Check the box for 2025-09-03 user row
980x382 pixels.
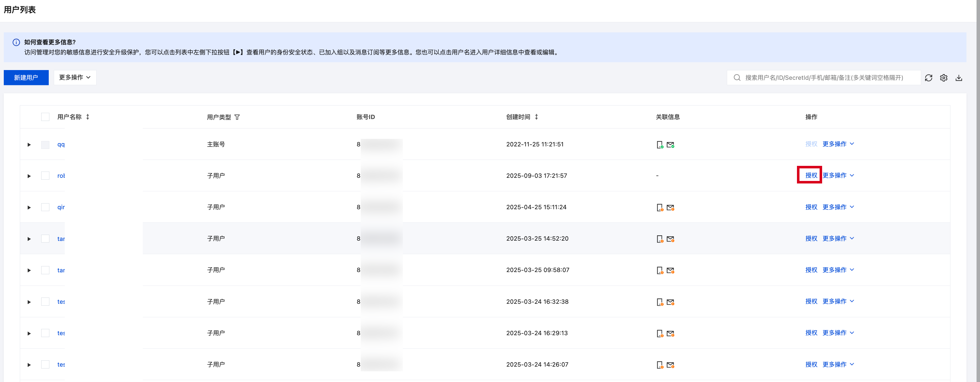tap(45, 176)
